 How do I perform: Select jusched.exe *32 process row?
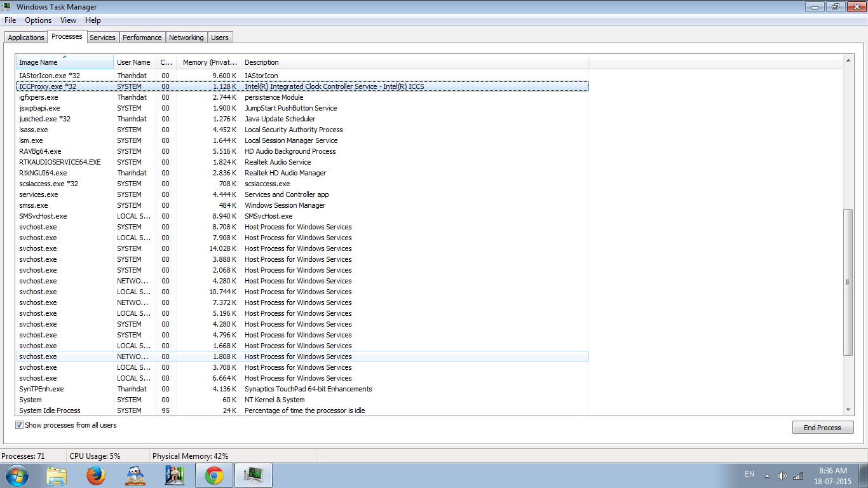(302, 119)
